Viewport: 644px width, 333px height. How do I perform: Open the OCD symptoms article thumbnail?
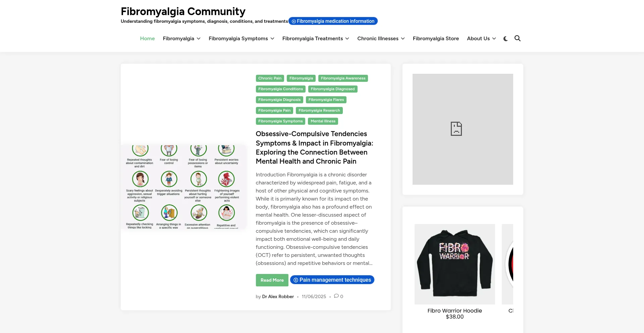tap(183, 187)
